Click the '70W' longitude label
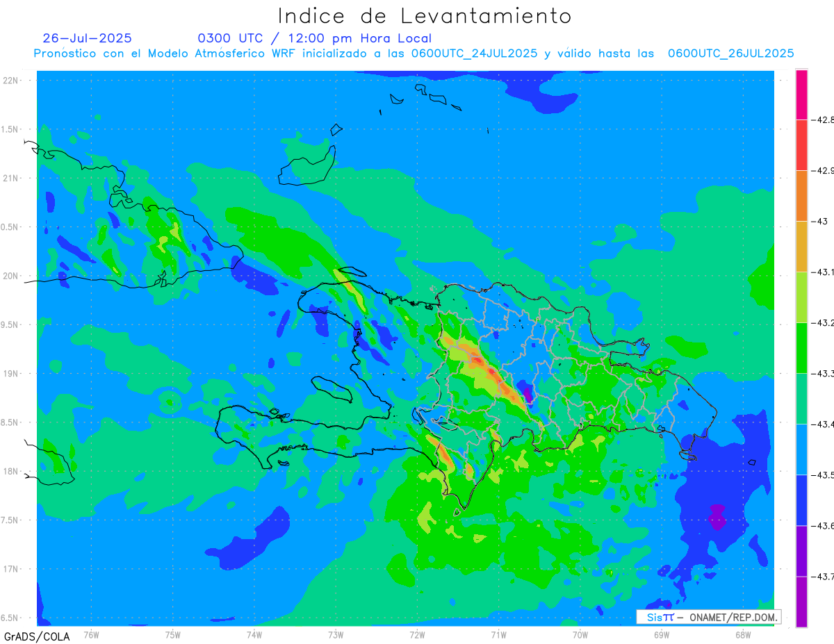This screenshot has width=834, height=644. pyautogui.click(x=580, y=635)
